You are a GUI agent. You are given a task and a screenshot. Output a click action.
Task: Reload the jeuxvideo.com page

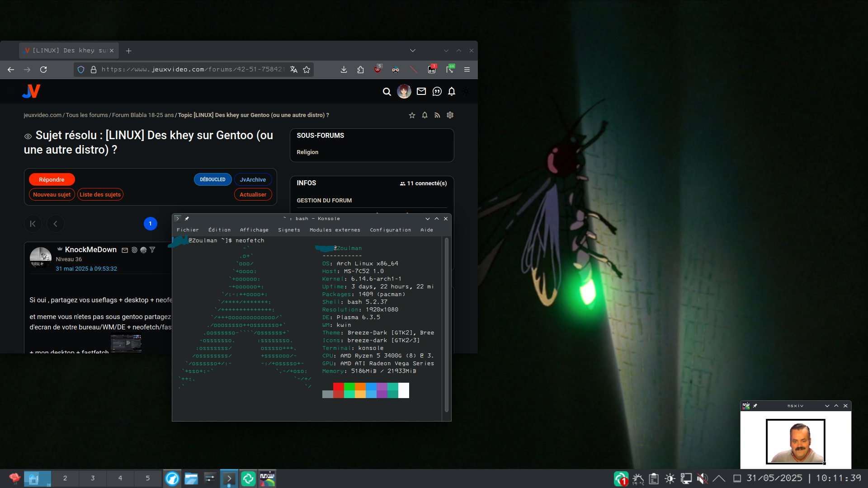[x=43, y=70]
